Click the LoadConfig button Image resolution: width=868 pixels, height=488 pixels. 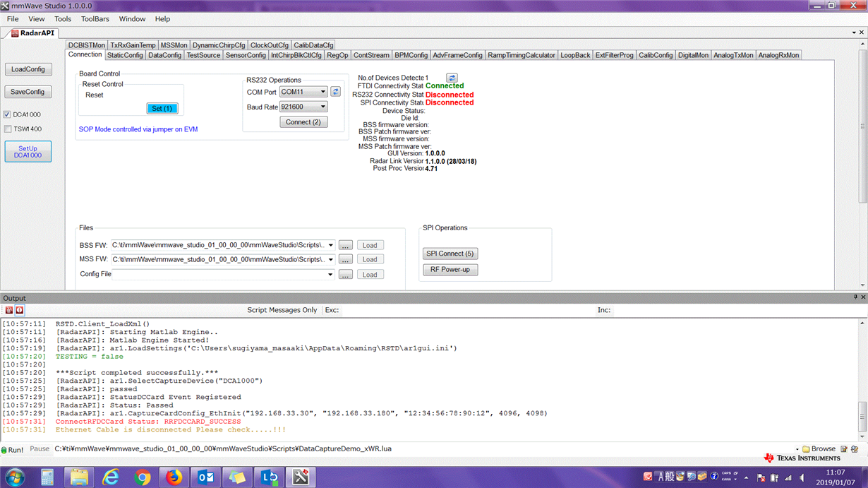coord(28,69)
